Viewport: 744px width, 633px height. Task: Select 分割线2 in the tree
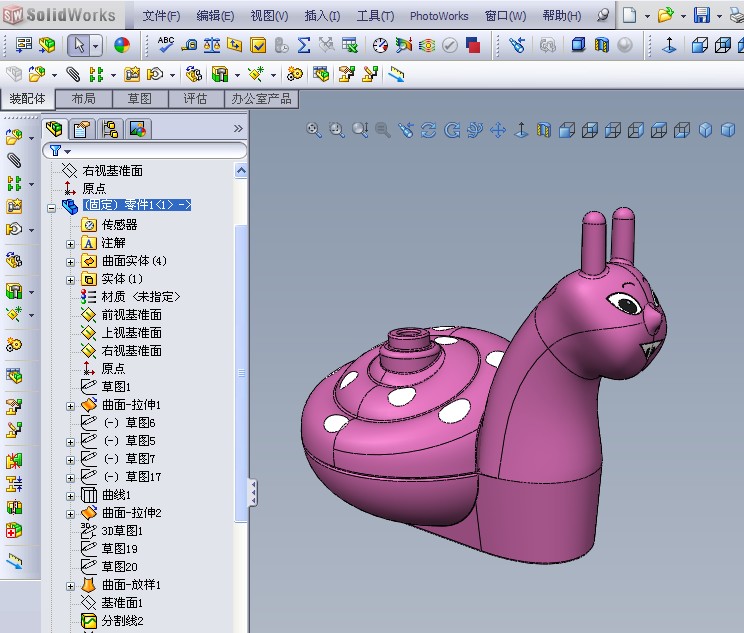(x=122, y=621)
